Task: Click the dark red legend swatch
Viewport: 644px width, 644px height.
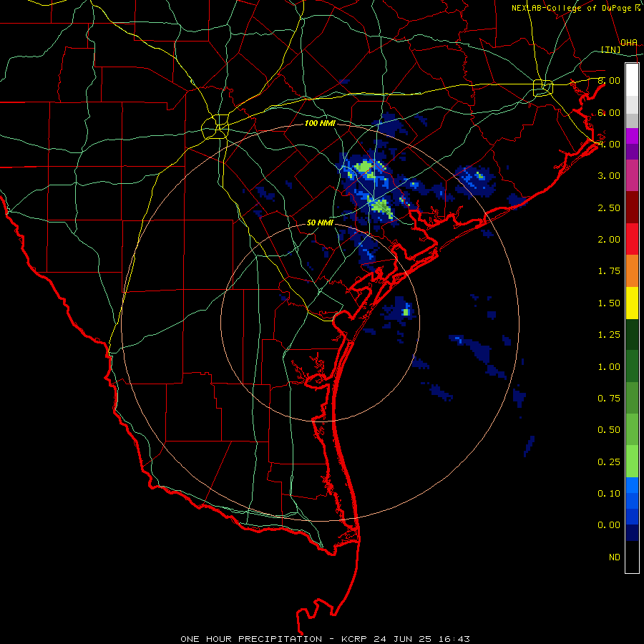Action: point(632,208)
